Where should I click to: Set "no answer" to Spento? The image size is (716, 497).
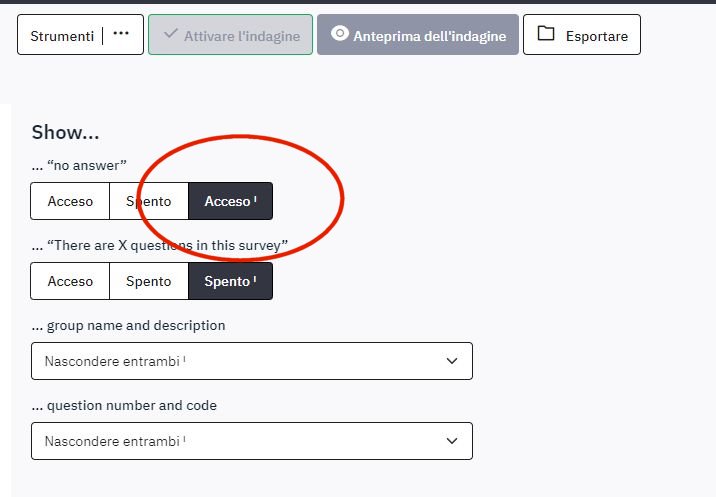pos(148,201)
